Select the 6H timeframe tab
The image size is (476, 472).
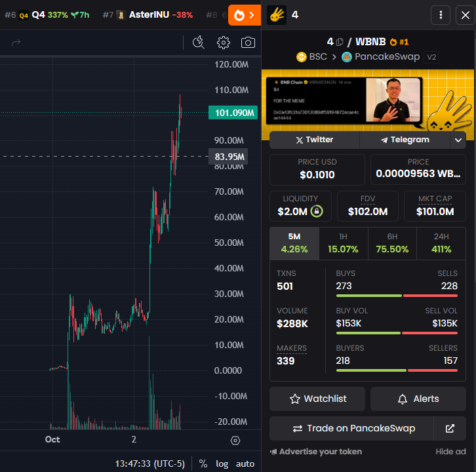coord(392,243)
